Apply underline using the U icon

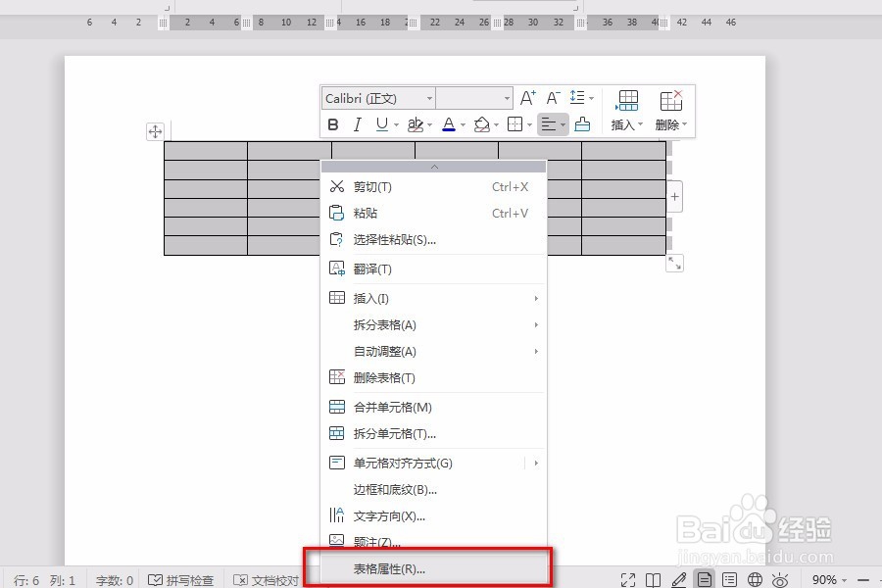coord(382,123)
